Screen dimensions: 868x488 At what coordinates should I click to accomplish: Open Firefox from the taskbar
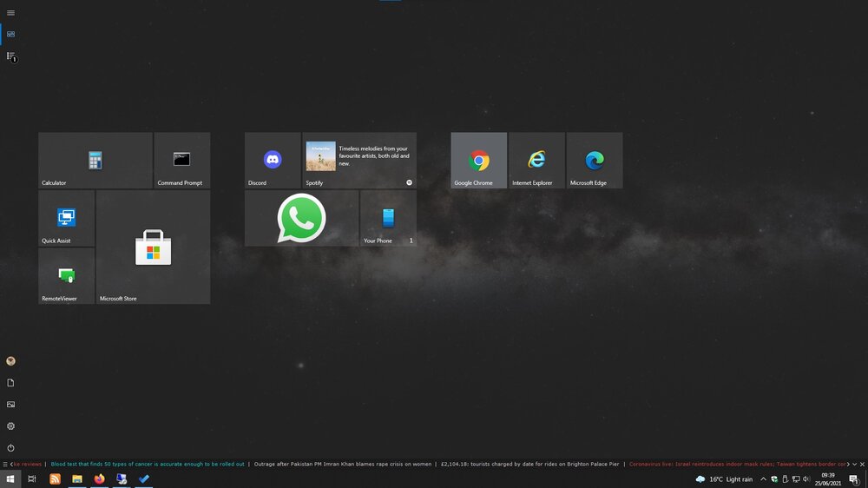[99, 479]
